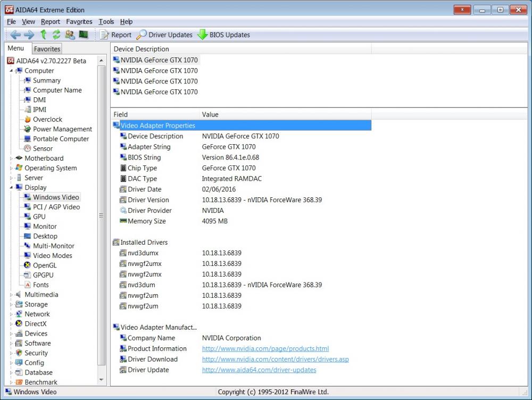Click the tree scrollbar up arrow
The width and height of the screenshot is (532, 400).
(101, 61)
